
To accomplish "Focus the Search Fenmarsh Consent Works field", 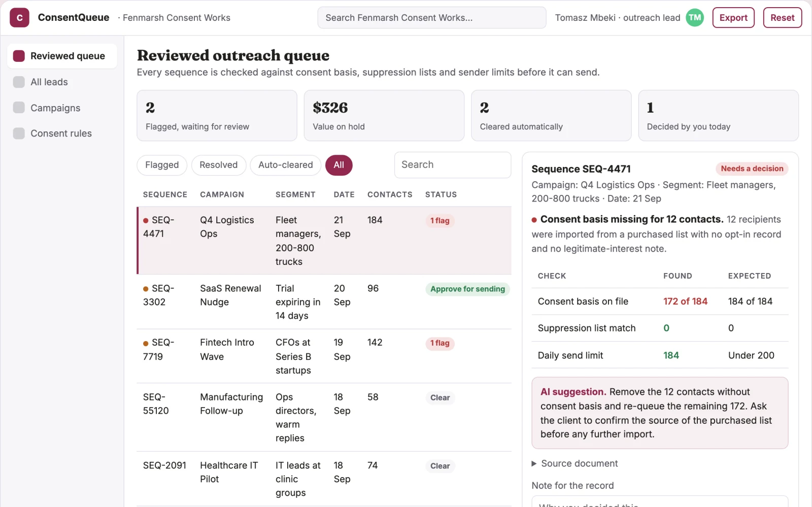I will point(432,18).
